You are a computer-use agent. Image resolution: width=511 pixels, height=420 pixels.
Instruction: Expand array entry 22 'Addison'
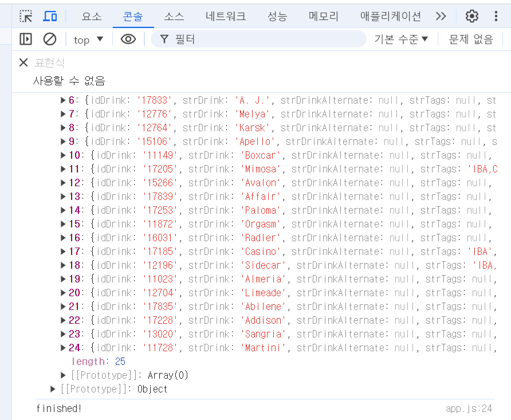click(63, 321)
